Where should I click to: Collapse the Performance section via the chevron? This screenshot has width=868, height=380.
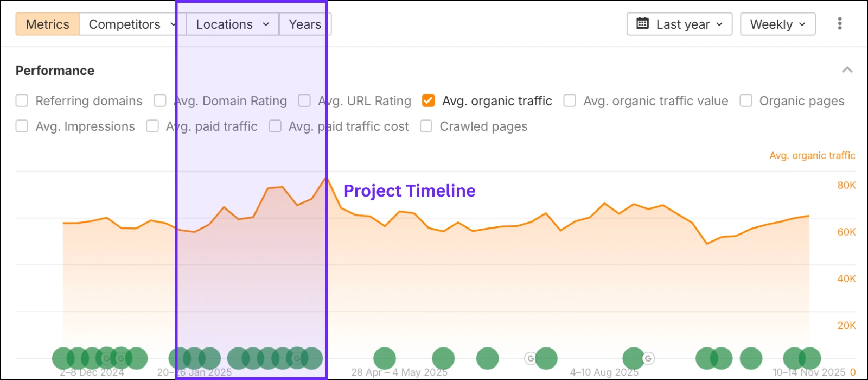[846, 69]
